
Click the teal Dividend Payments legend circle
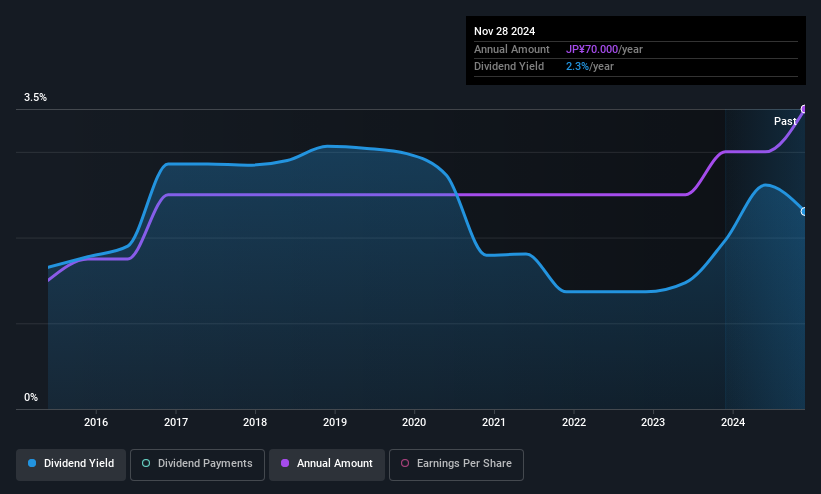point(146,463)
